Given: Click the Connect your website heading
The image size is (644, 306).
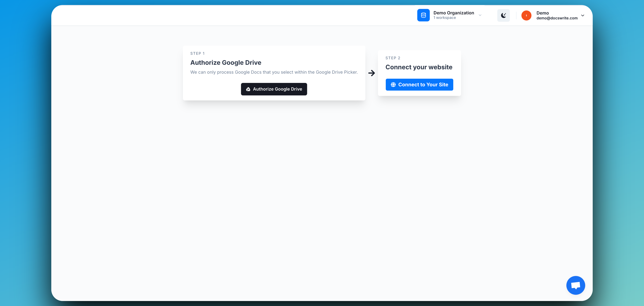Looking at the screenshot, I should pyautogui.click(x=419, y=67).
